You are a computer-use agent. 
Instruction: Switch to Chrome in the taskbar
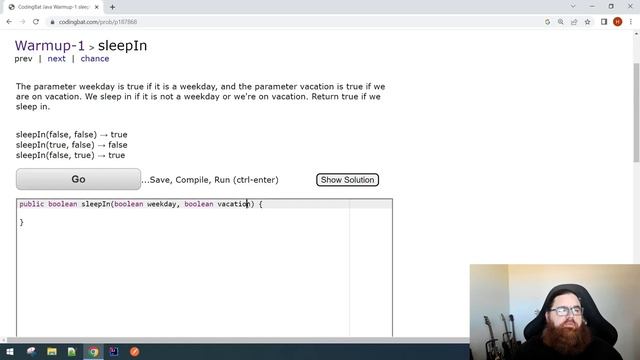93,352
